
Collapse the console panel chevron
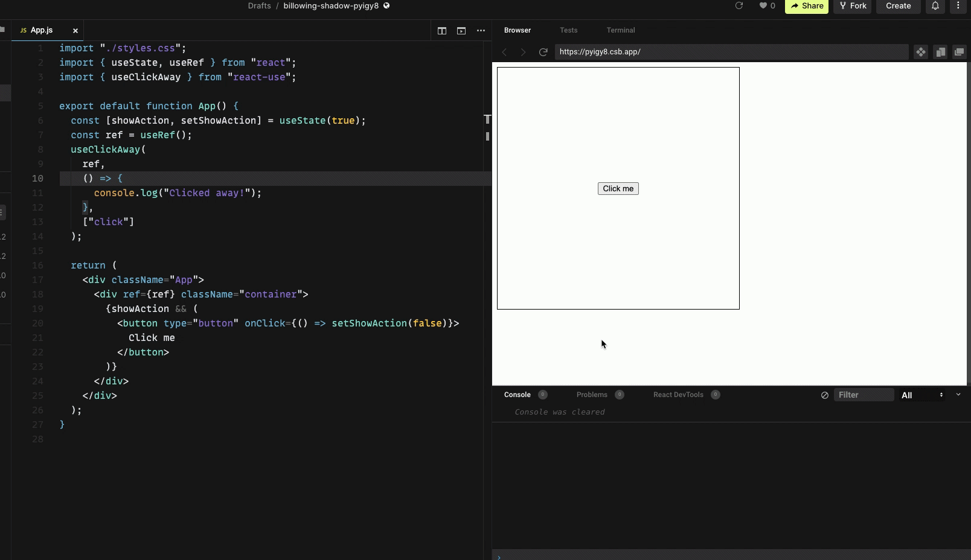click(958, 395)
